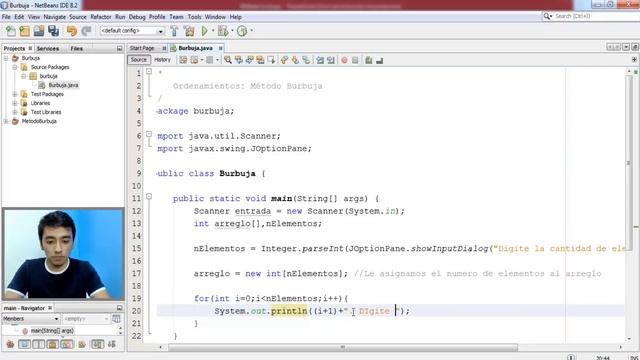This screenshot has height=360, width=640.
Task: Click Shift Line Right editor icon
Action: click(331, 60)
